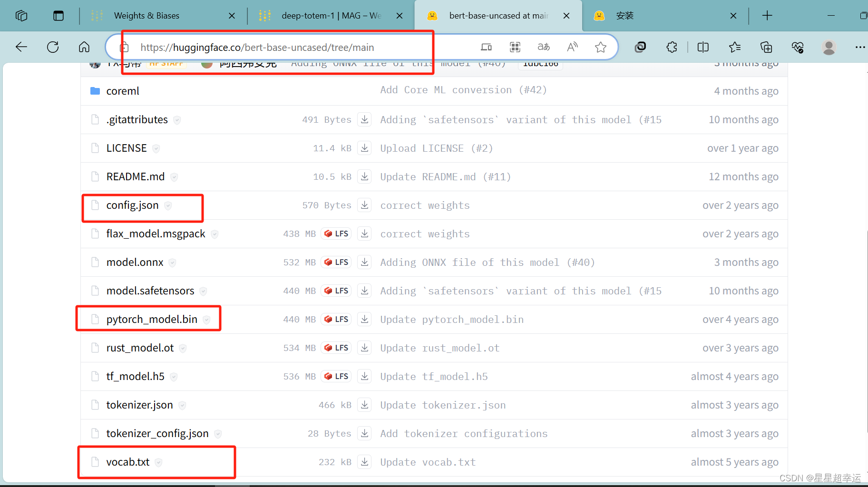
Task: Open a new browser tab
Action: coord(767,16)
